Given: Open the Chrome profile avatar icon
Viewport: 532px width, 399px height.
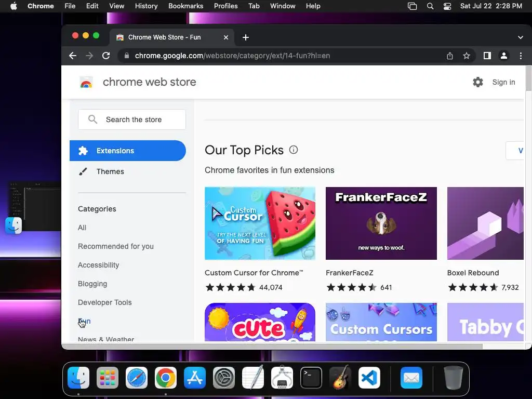Looking at the screenshot, I should pyautogui.click(x=504, y=56).
